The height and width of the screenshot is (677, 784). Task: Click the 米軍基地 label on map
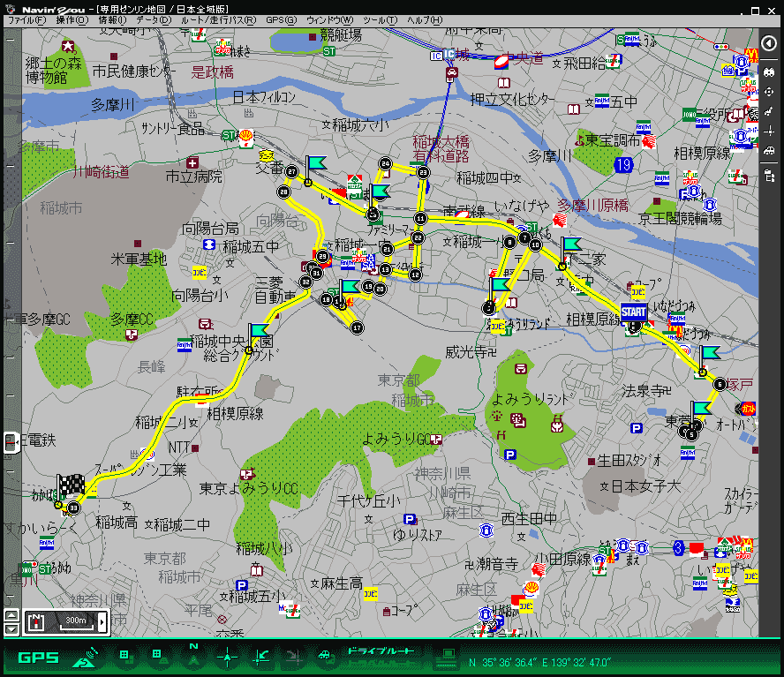tap(139, 259)
